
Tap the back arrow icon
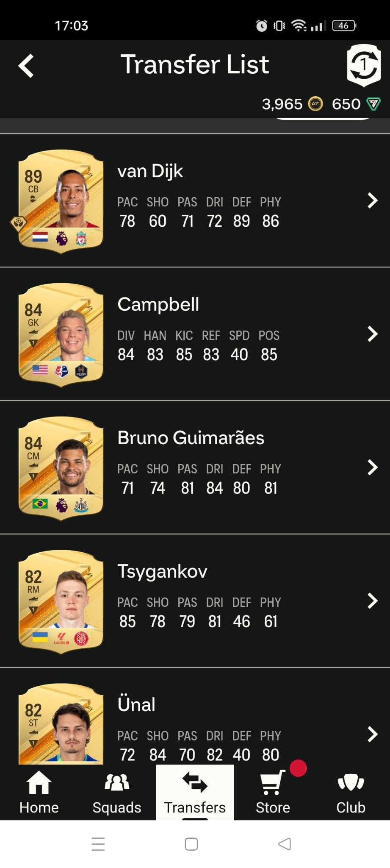(26, 66)
